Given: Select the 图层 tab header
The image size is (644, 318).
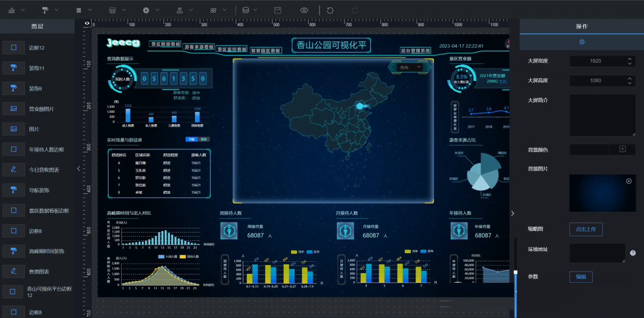Looking at the screenshot, I should click(37, 26).
